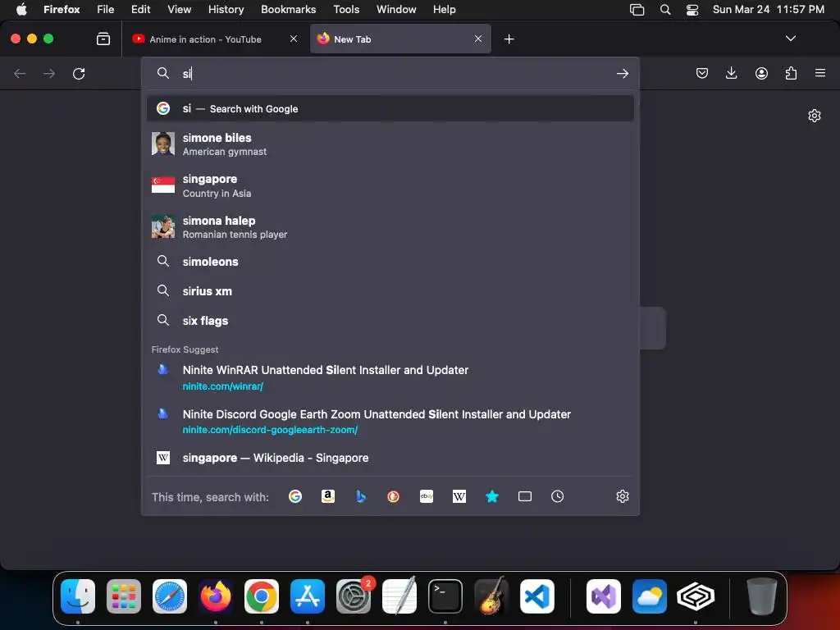Choose the simona halep suggestion

(390, 227)
